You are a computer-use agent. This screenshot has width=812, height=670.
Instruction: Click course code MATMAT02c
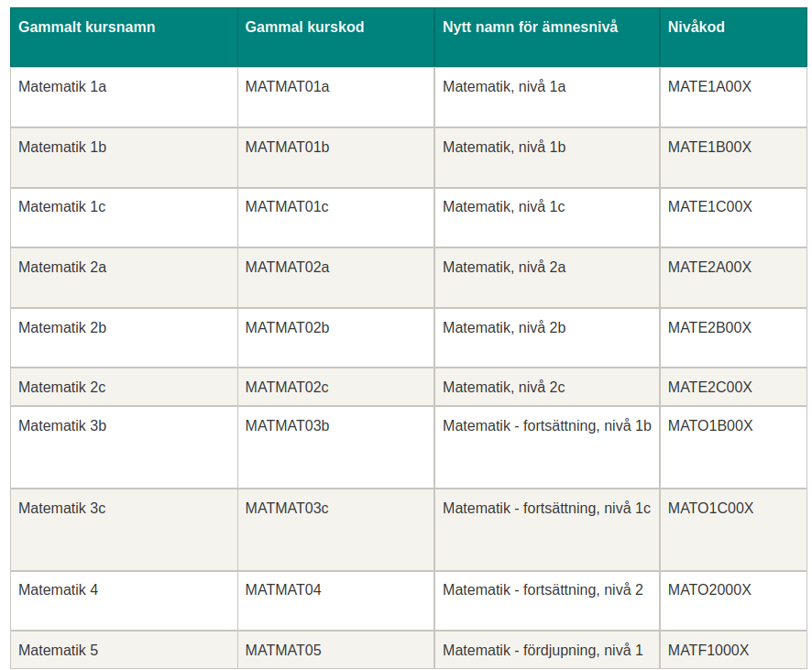pos(287,388)
